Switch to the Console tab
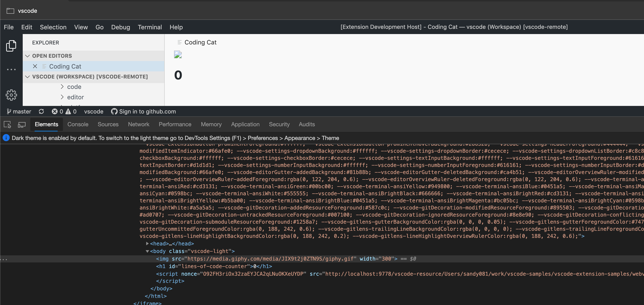Viewport: 644px width, 305px height. 78,124
